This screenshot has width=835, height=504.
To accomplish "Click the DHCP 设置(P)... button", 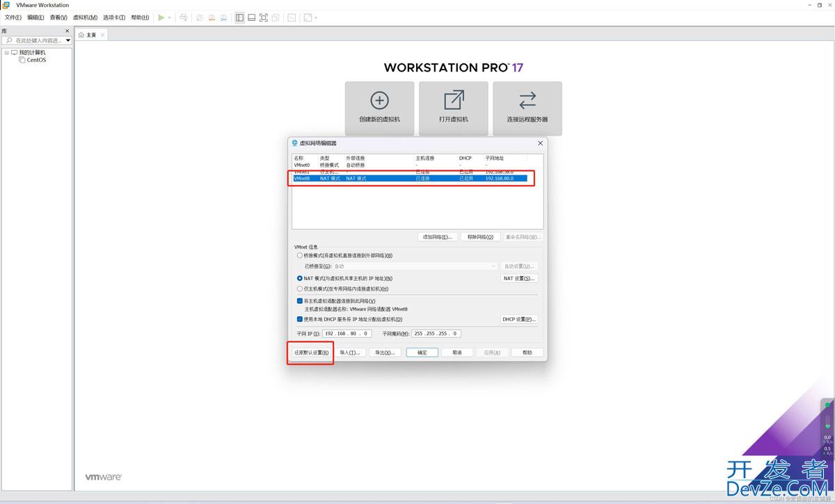I will [x=519, y=319].
